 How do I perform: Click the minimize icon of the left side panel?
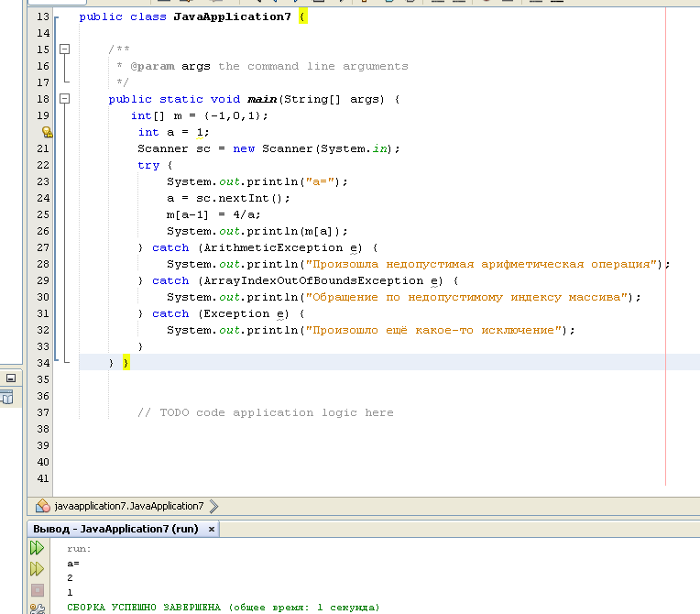pos(11,378)
